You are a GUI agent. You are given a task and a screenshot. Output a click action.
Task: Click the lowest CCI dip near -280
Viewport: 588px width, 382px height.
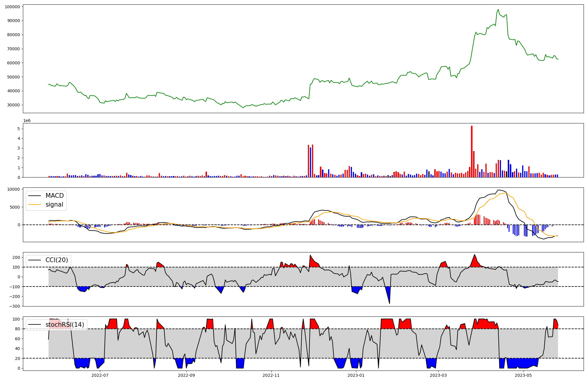(390, 303)
